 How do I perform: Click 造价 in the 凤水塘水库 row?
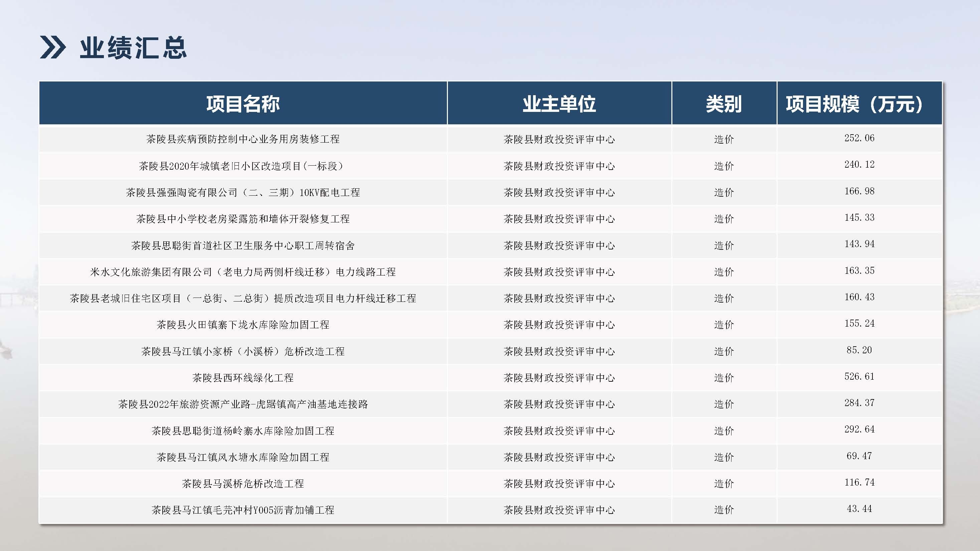723,457
